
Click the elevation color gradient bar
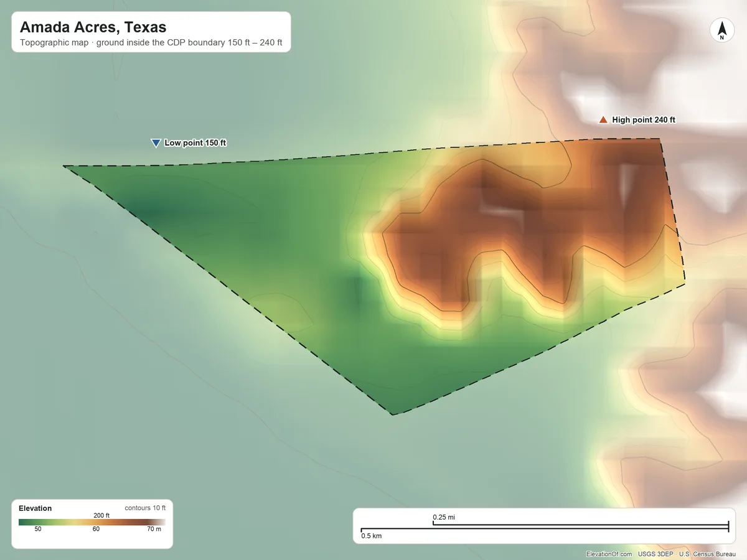point(92,522)
